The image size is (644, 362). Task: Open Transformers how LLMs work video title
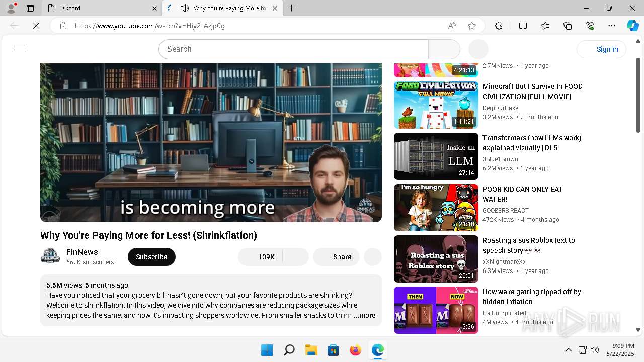(x=532, y=143)
